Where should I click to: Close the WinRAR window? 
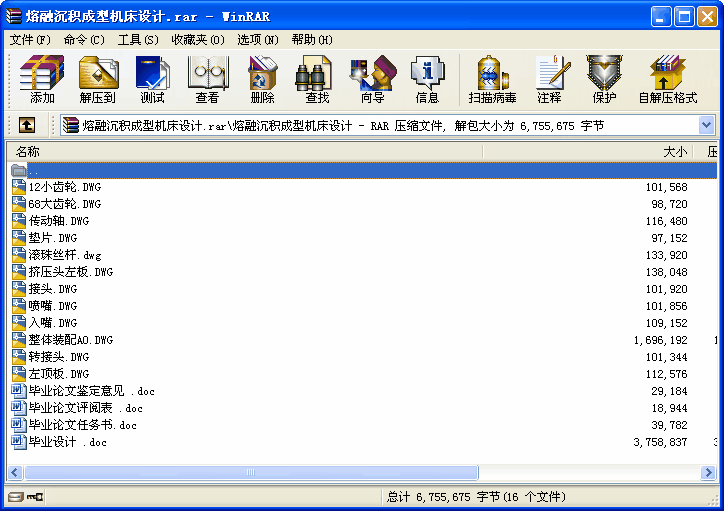pyautogui.click(x=707, y=17)
